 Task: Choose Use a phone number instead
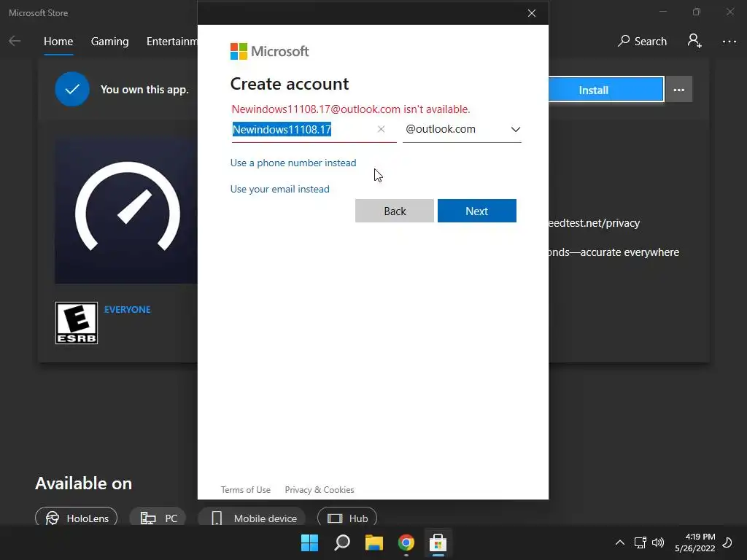293,163
